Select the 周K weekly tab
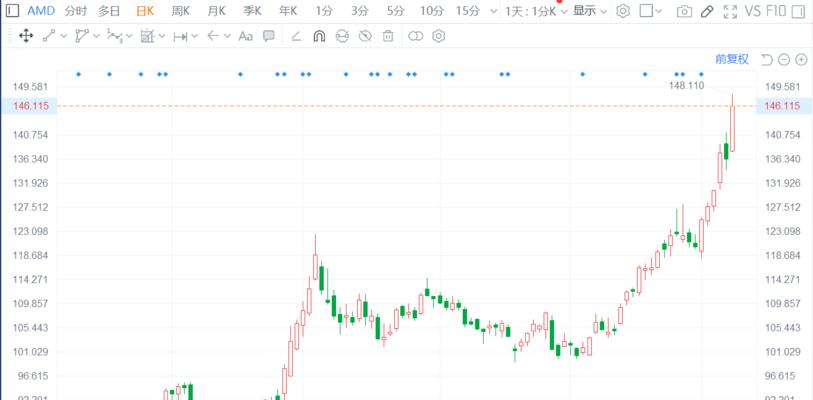 coord(180,11)
